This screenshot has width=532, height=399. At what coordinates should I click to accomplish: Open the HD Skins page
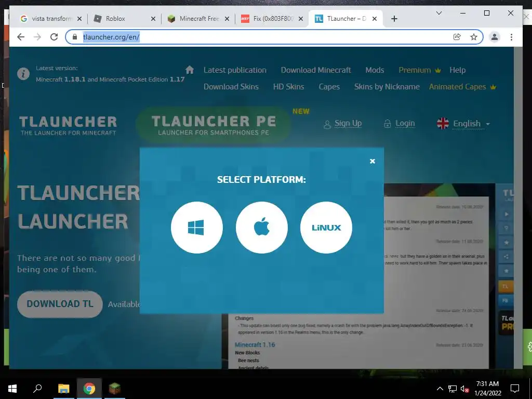[x=288, y=87]
